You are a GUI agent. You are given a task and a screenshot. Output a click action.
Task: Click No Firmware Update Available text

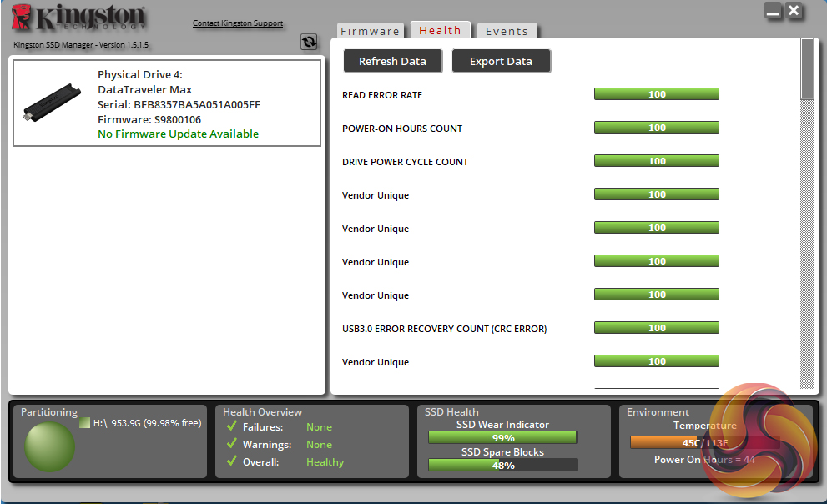pyautogui.click(x=179, y=134)
